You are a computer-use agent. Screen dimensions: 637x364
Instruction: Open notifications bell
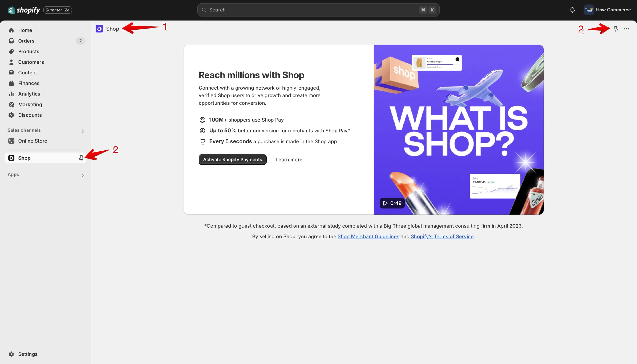(572, 10)
